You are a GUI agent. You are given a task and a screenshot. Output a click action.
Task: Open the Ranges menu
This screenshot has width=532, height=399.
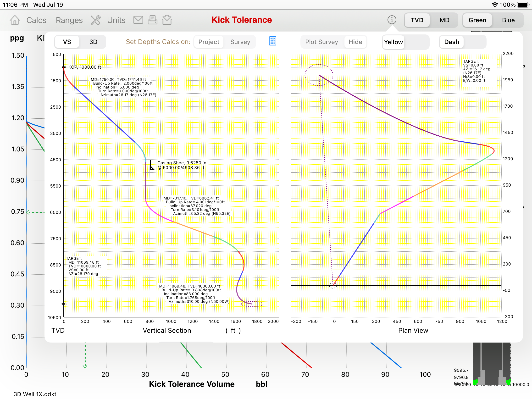69,20
